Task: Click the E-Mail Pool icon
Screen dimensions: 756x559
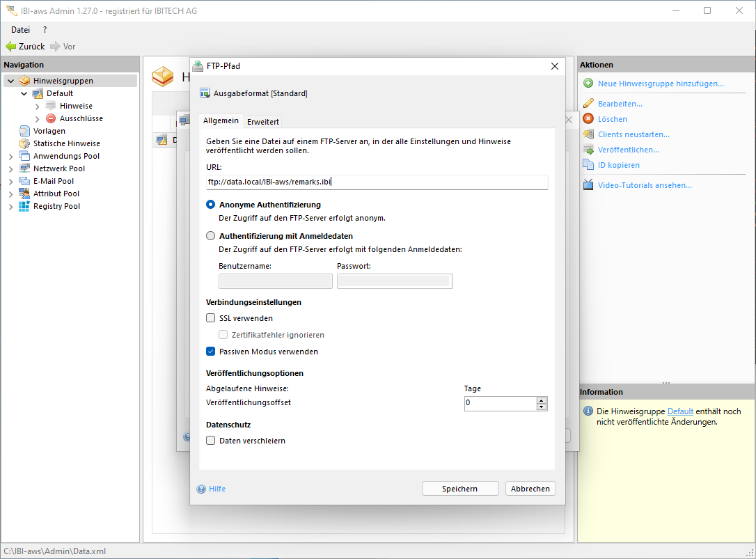Action: tap(24, 181)
